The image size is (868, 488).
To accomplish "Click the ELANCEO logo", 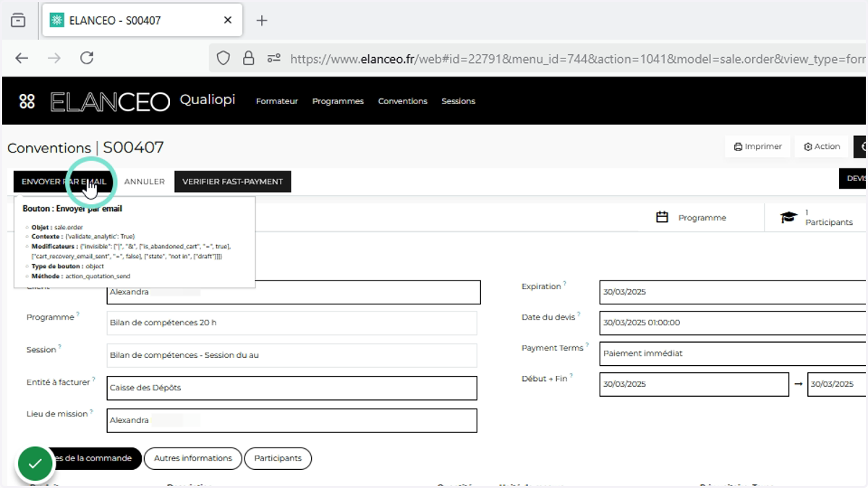I will point(110,101).
